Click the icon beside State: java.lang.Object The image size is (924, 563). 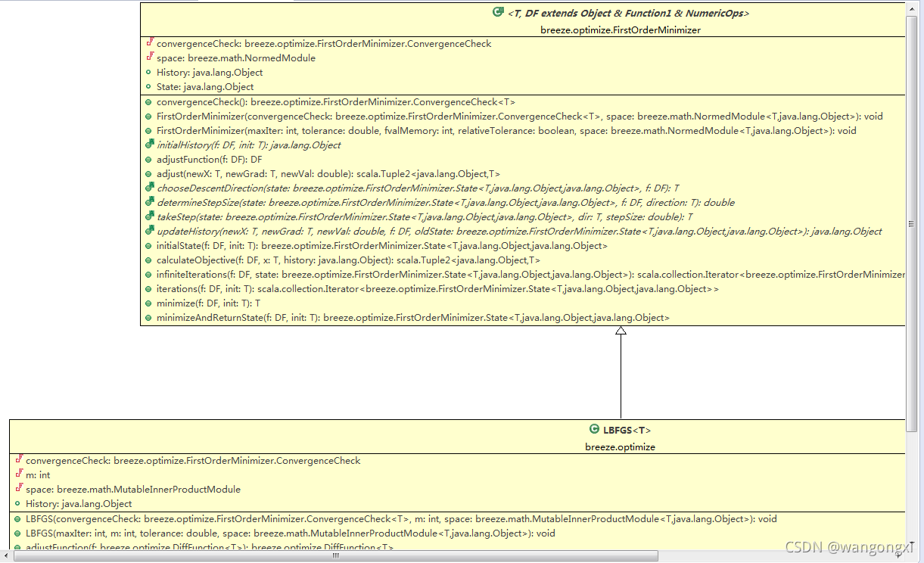tap(149, 87)
